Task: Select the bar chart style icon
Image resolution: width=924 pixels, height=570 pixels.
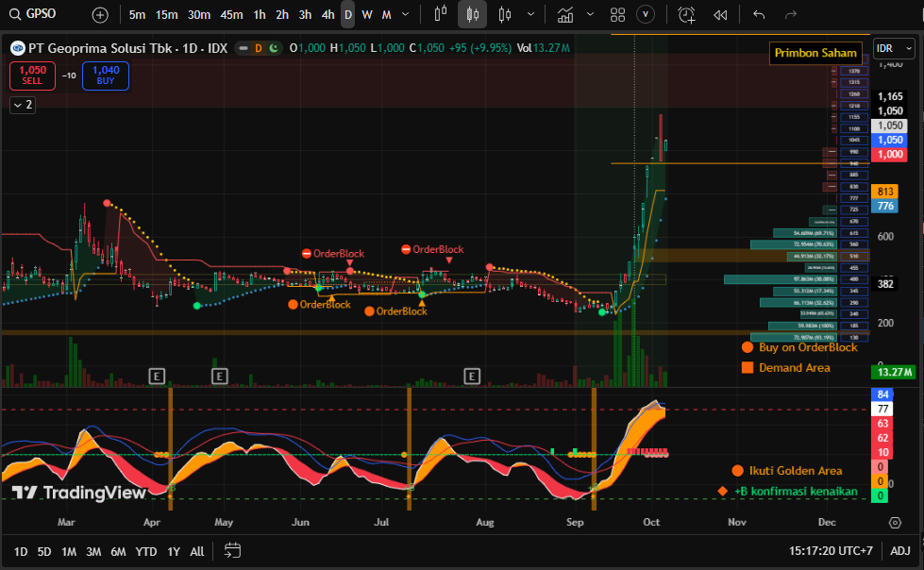Action: (x=440, y=15)
